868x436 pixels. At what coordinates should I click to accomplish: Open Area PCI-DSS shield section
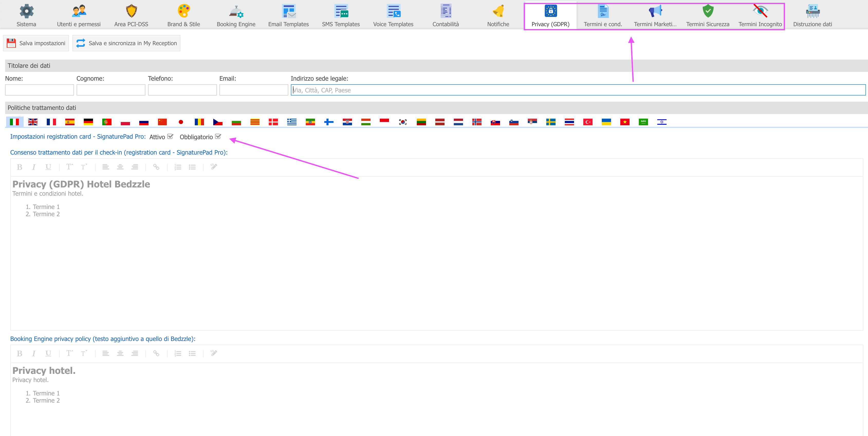coord(131,15)
